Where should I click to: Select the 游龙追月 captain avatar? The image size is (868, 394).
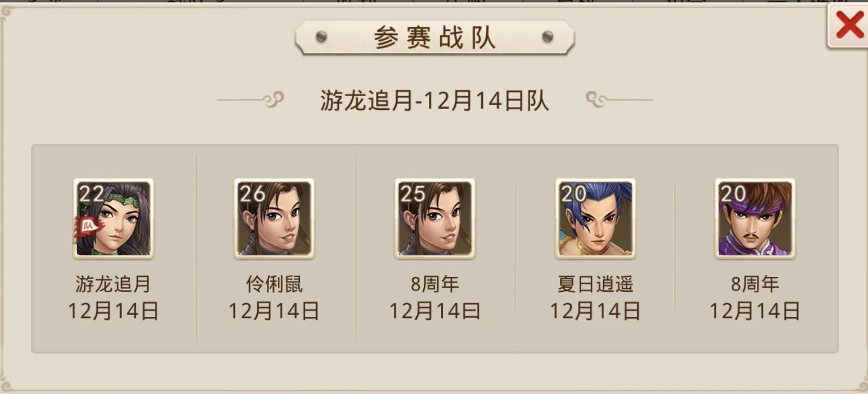[113, 218]
